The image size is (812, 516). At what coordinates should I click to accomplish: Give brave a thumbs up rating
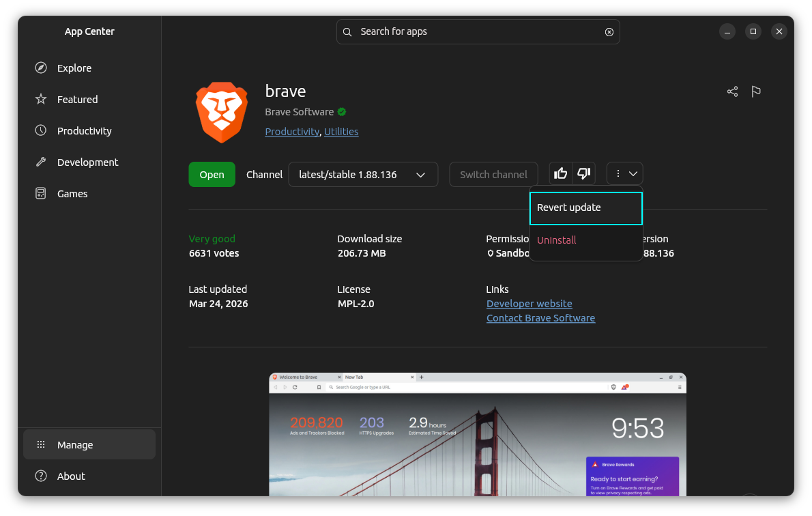(560, 173)
